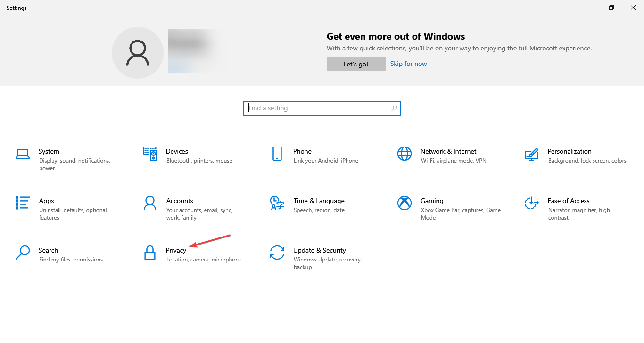Select the Privacy category label
The image size is (644, 343).
click(x=176, y=250)
